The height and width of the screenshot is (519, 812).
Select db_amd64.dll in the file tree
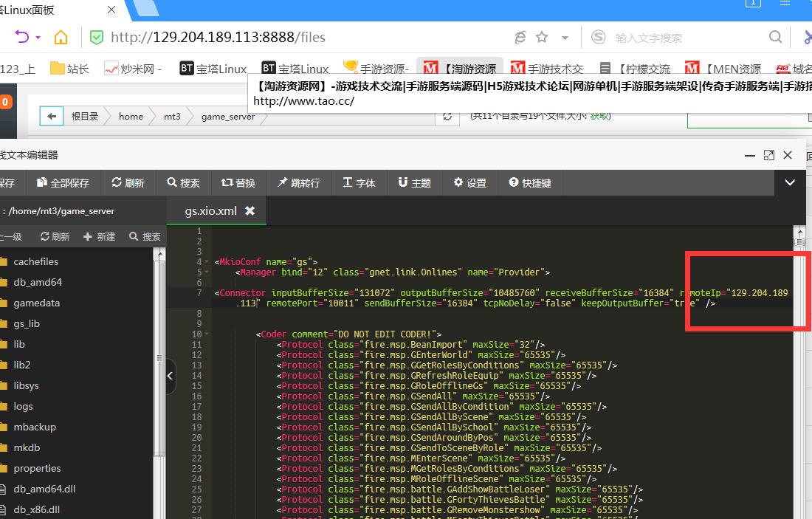[x=44, y=489]
